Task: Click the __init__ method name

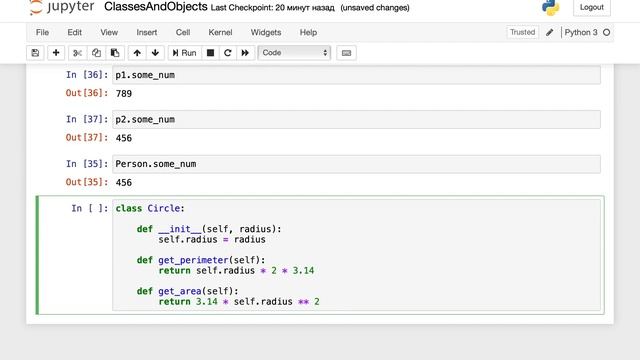Action: pyautogui.click(x=180, y=229)
